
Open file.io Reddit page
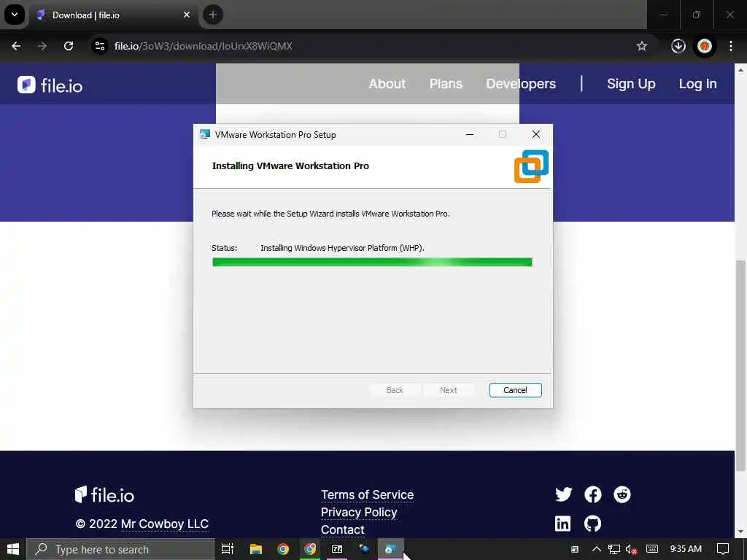pyautogui.click(x=622, y=494)
